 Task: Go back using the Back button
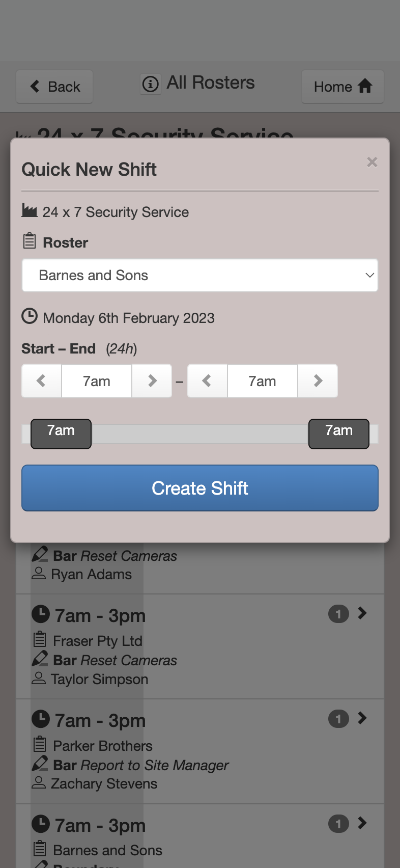tap(54, 87)
